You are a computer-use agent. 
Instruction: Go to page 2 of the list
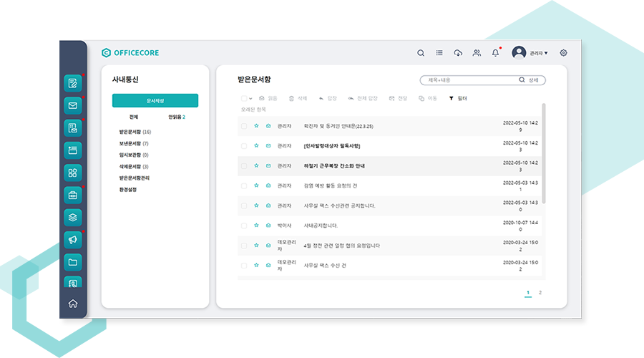pos(540,293)
